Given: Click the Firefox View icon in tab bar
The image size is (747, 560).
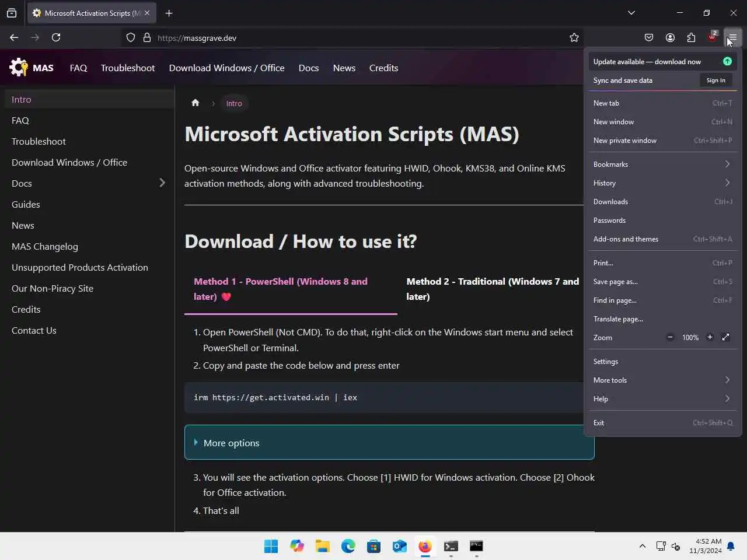Looking at the screenshot, I should [12, 13].
